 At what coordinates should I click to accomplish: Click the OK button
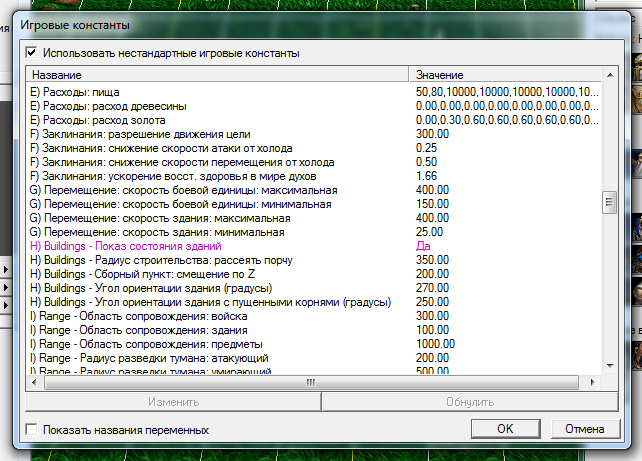click(505, 429)
